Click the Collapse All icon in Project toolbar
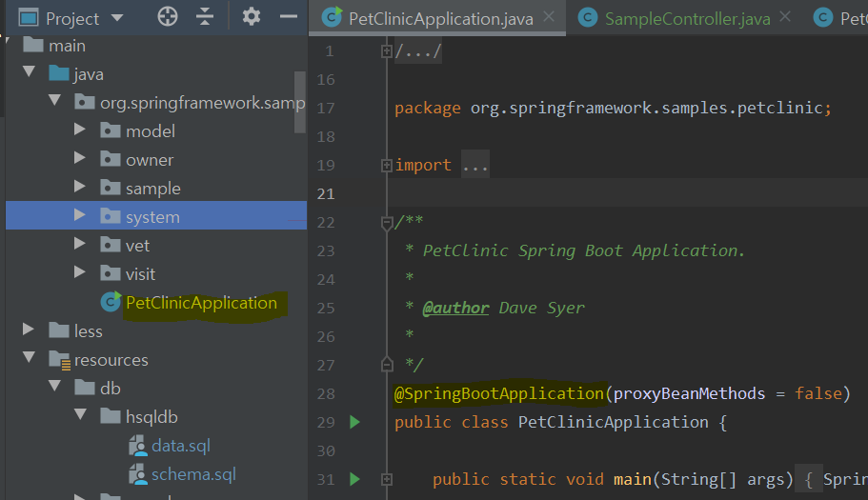Screen dimensions: 868x500 pyautogui.click(x=205, y=16)
